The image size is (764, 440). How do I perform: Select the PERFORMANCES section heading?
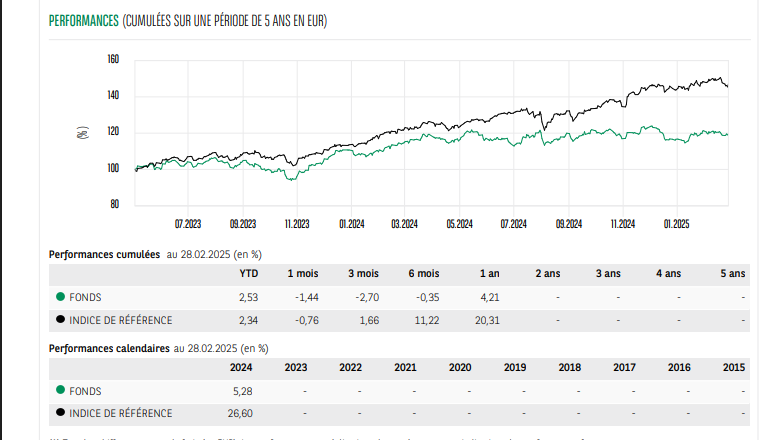coord(83,21)
